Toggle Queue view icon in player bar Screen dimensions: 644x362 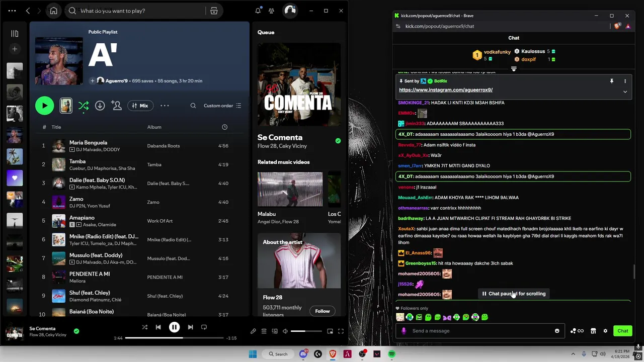coord(264,331)
